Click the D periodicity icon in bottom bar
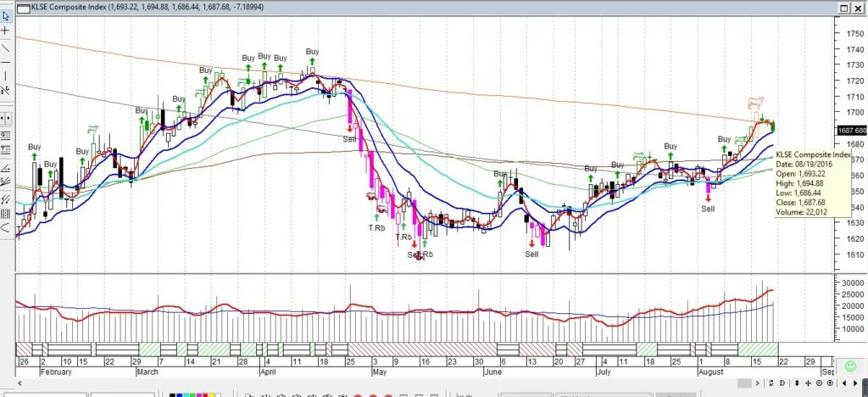 [782, 383]
